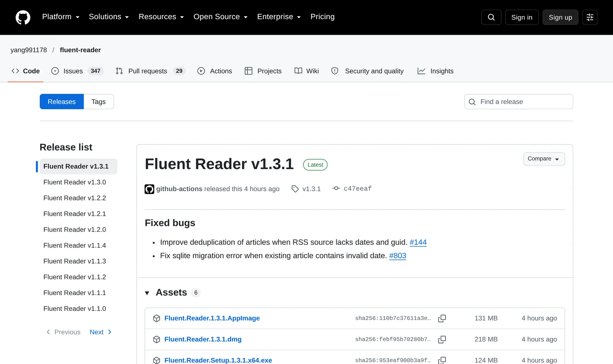Copy the Setup x64.exe sha256 checksum
613x364 pixels.
[x=442, y=360]
